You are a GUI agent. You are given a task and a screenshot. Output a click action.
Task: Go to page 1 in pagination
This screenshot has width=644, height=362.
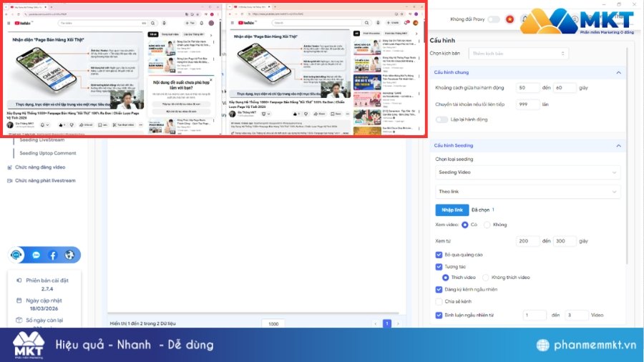point(387,324)
